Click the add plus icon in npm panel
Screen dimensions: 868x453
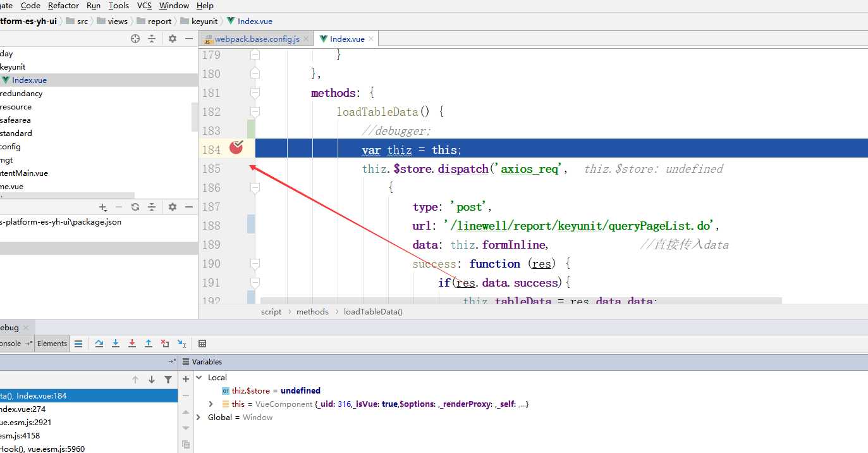[x=103, y=207]
